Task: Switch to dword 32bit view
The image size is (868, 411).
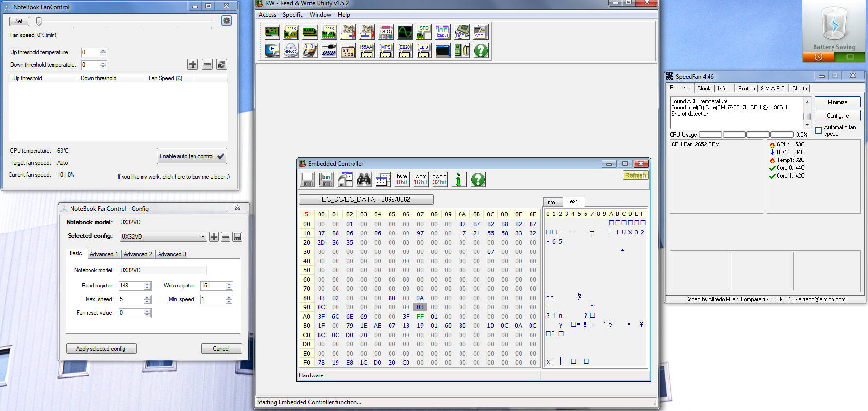Action: coord(440,179)
